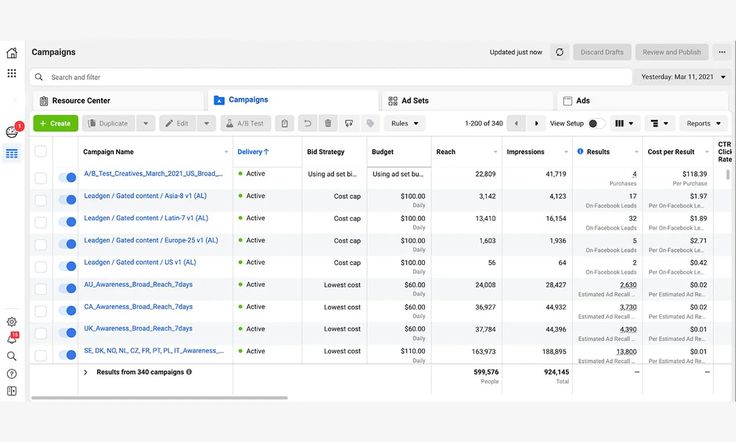Viewport: 736px width, 442px height.
Task: Tick the select-all checkbox in the header
Action: click(41, 152)
